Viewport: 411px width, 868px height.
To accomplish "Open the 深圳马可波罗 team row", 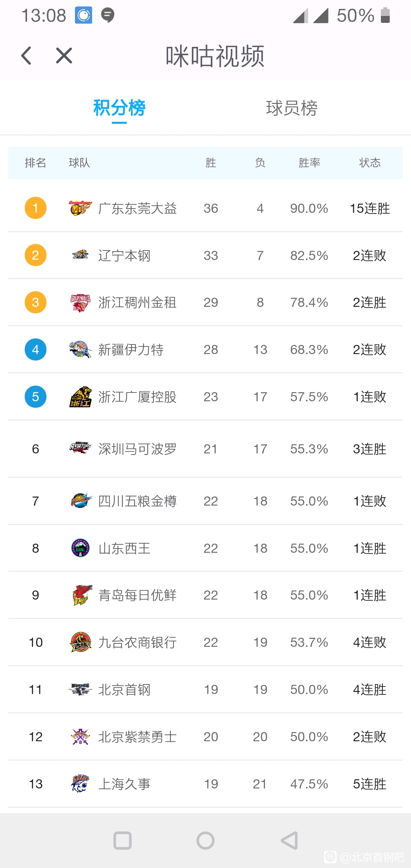I will pos(205,449).
